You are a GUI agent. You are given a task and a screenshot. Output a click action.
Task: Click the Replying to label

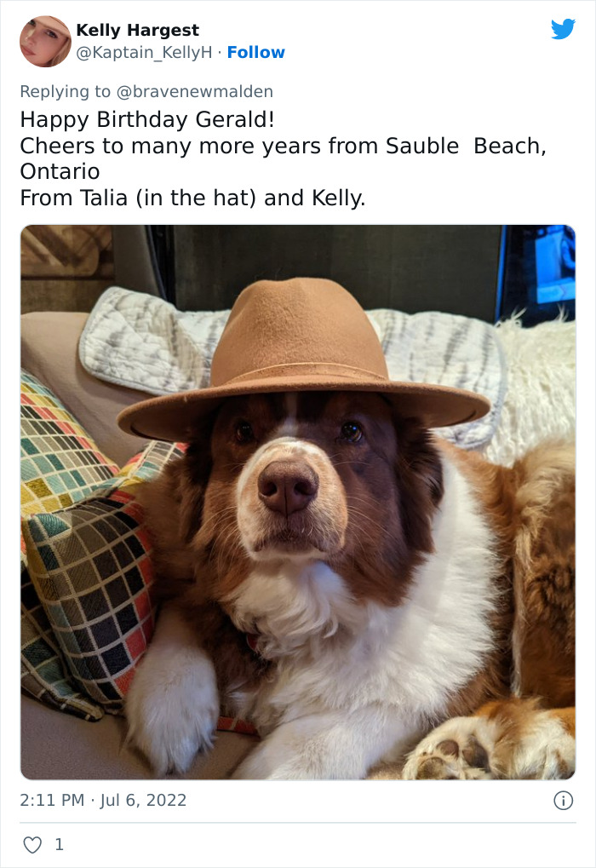[x=66, y=91]
